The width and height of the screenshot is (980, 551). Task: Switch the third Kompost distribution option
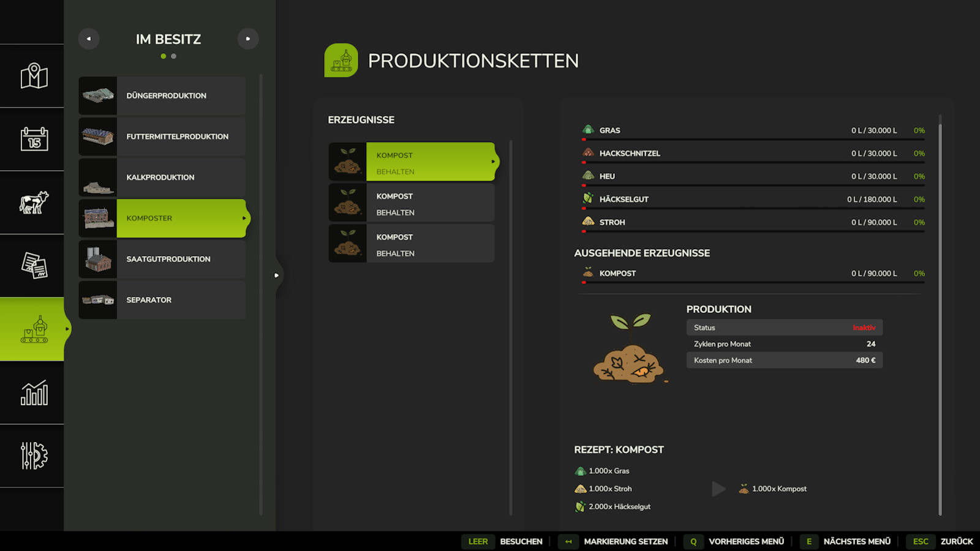click(429, 244)
